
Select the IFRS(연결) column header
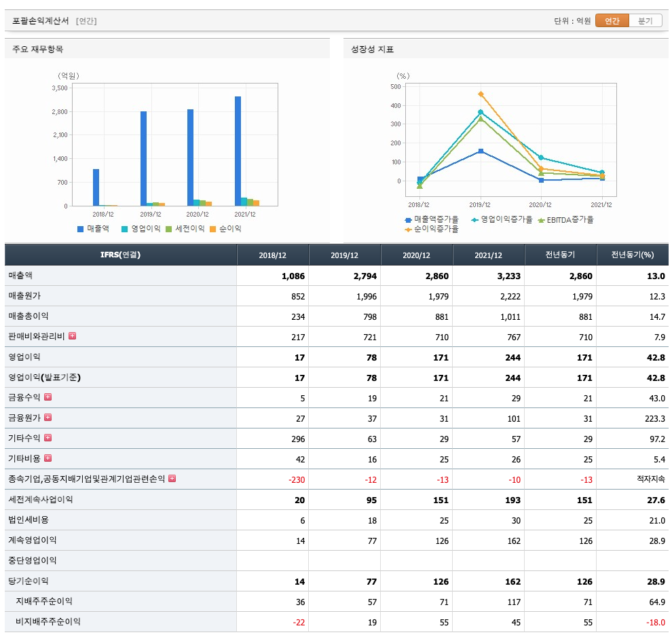[120, 255]
